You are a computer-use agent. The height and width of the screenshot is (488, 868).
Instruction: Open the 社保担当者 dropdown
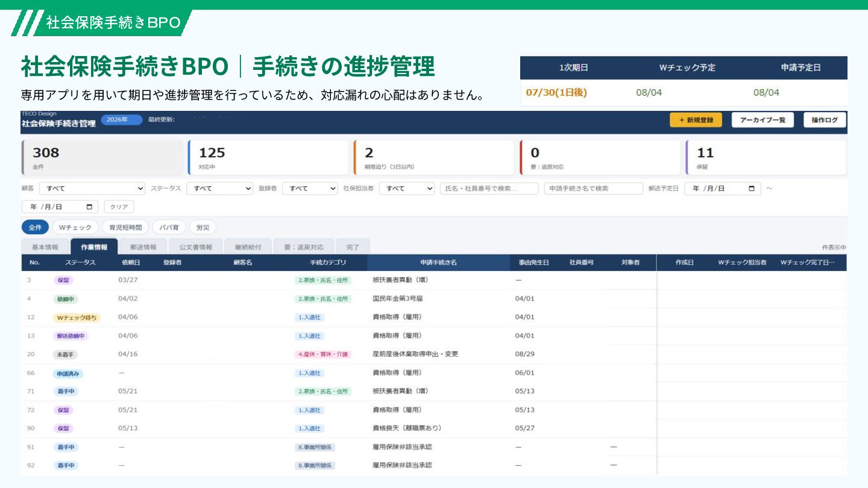coord(407,189)
